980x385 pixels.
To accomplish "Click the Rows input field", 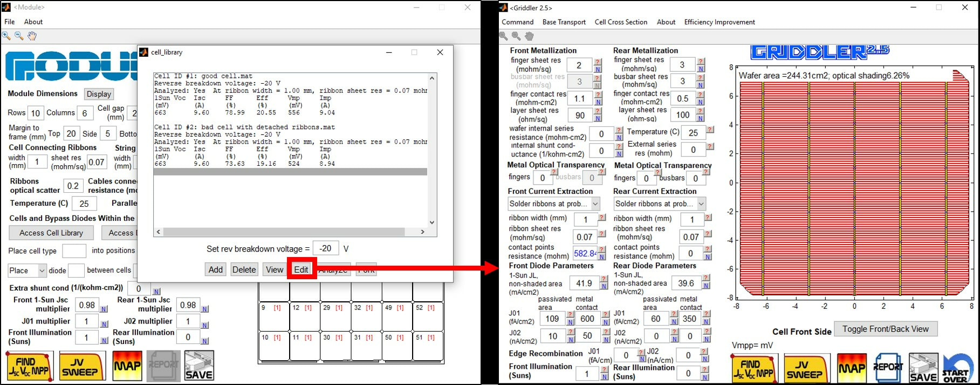I will (36, 113).
